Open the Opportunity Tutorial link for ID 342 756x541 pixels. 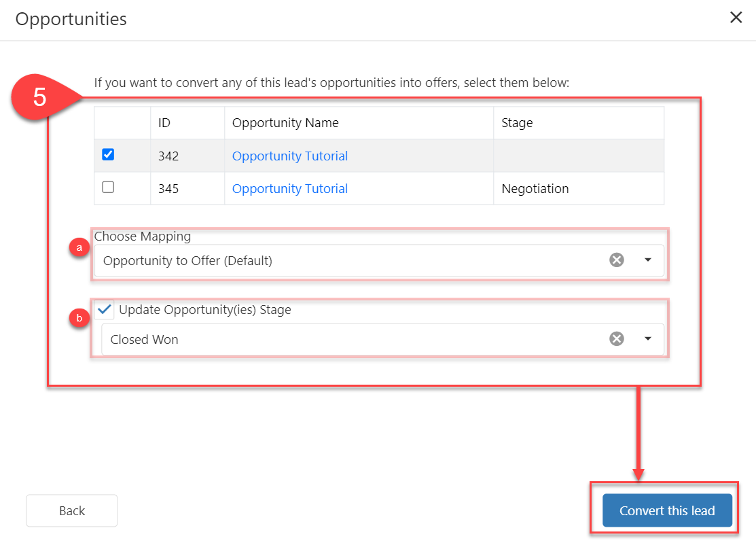[x=290, y=156]
